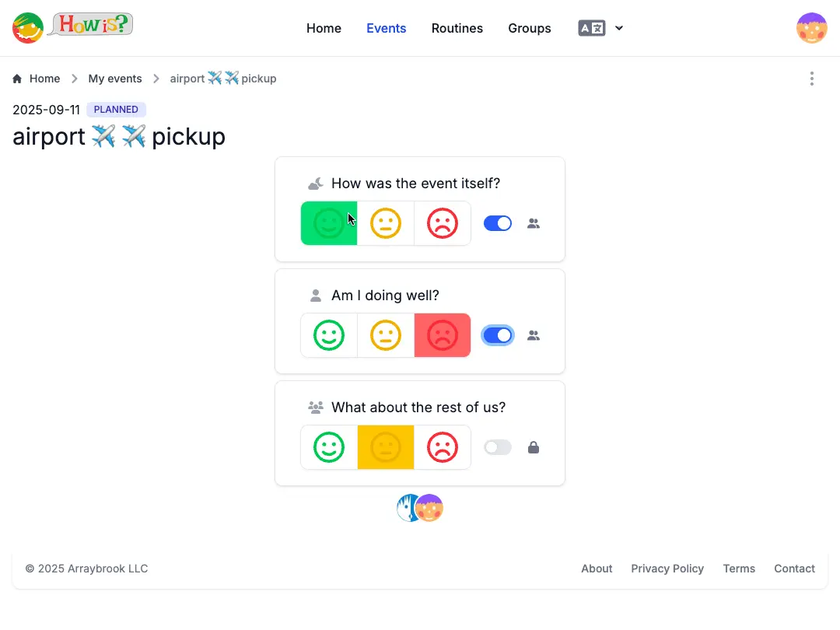This screenshot has width=840, height=630.
Task: Click My events breadcrumb link
Action: tap(115, 79)
